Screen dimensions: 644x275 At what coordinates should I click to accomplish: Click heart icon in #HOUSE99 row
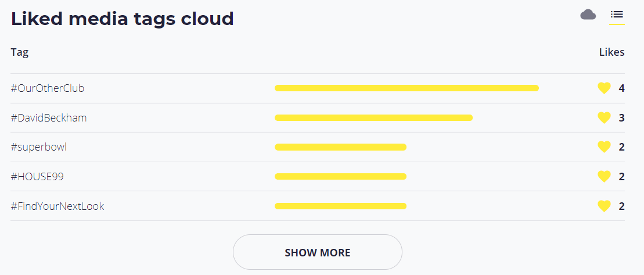[604, 176]
